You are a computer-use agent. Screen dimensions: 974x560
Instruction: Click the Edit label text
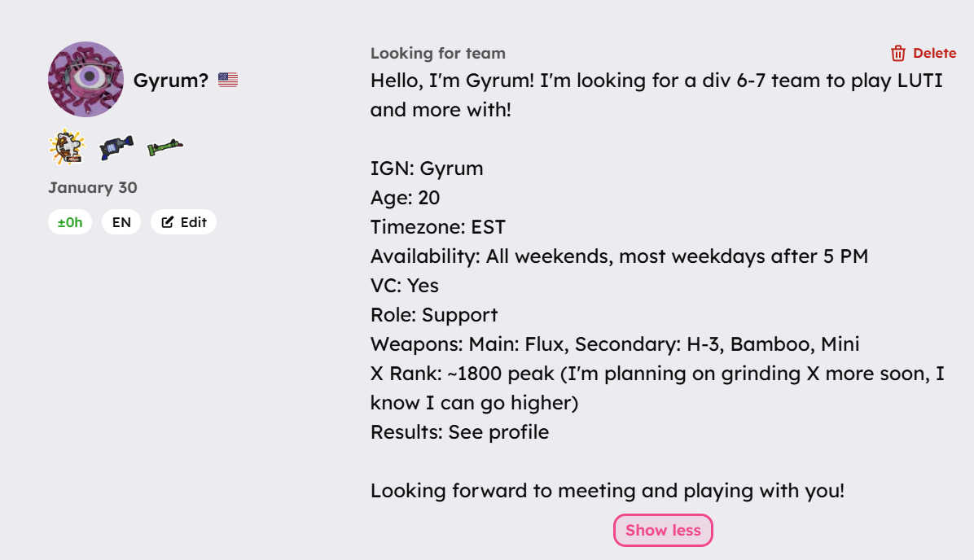point(194,222)
